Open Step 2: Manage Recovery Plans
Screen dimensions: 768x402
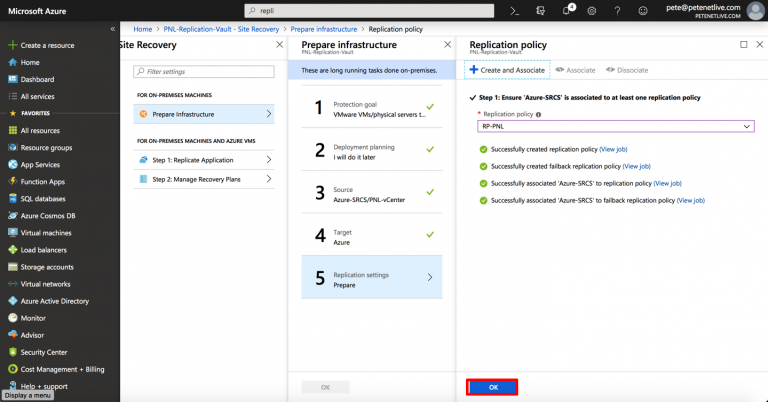[x=204, y=179]
